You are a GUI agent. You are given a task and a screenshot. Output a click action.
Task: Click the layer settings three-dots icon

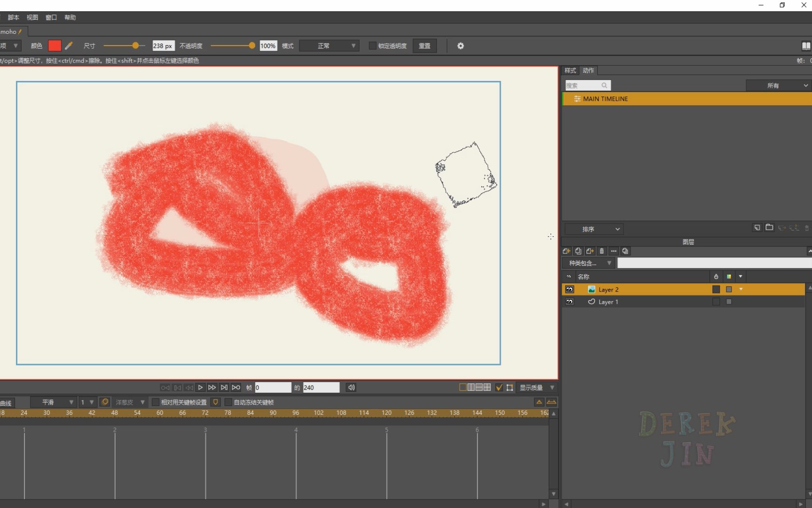click(x=614, y=251)
